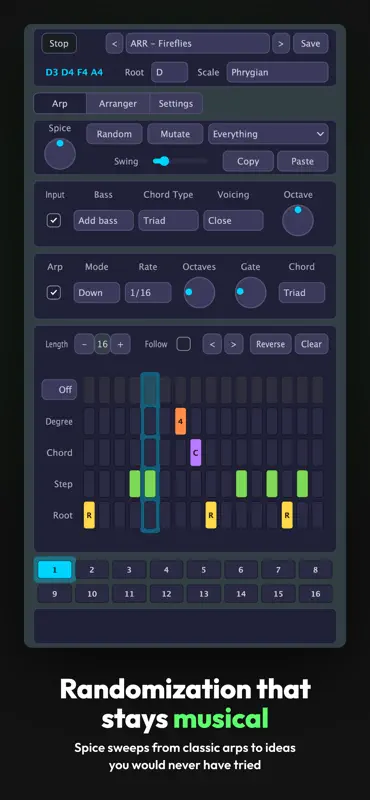Select pattern slot 8
Screen dimensions: 370x800
315,569
